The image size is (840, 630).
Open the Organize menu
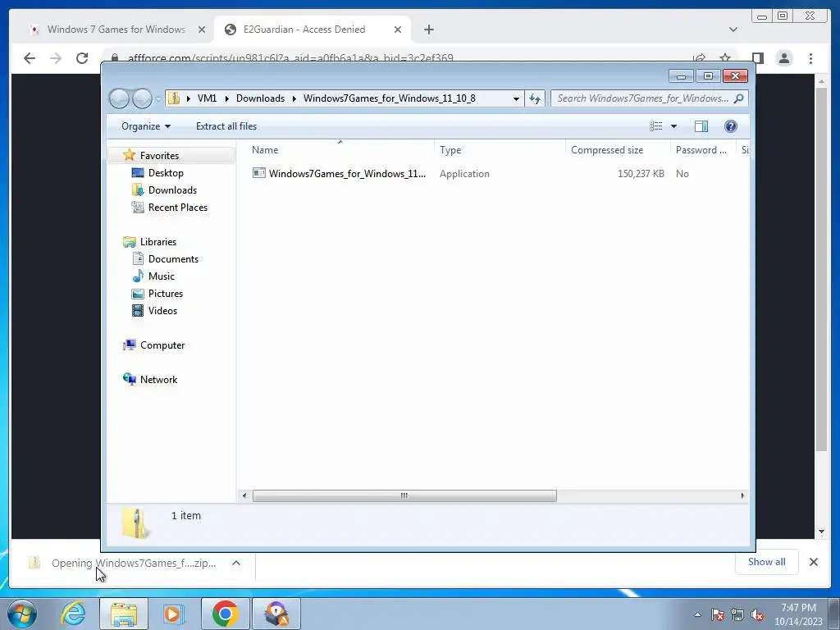(x=146, y=126)
